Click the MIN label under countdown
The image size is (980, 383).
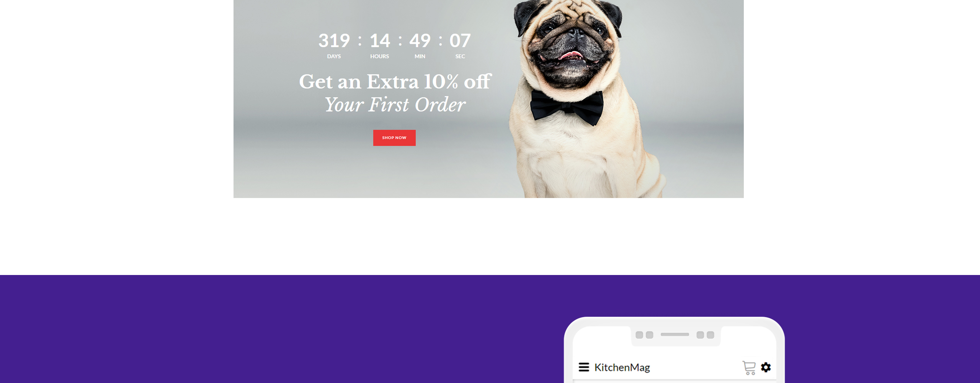click(x=420, y=56)
